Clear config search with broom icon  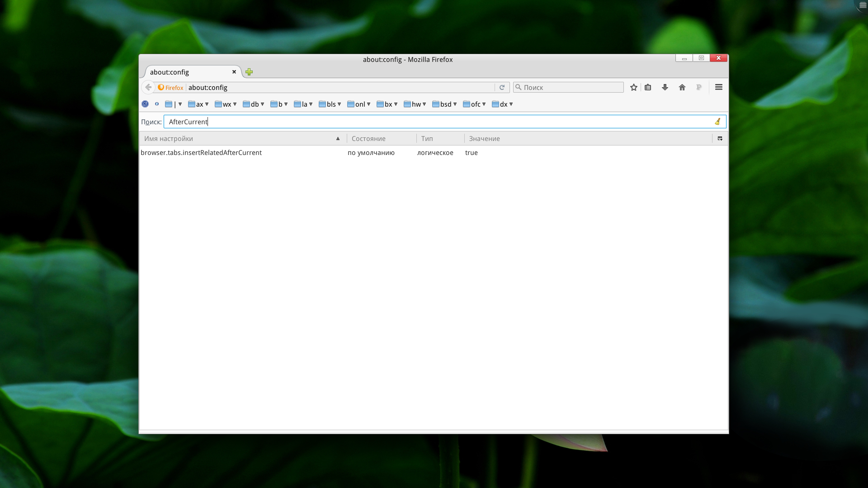point(717,122)
